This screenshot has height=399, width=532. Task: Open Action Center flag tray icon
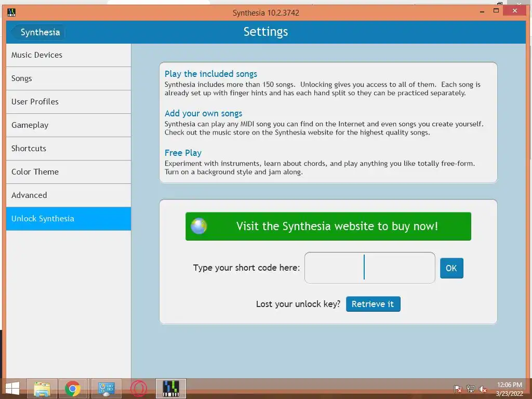[458, 389]
